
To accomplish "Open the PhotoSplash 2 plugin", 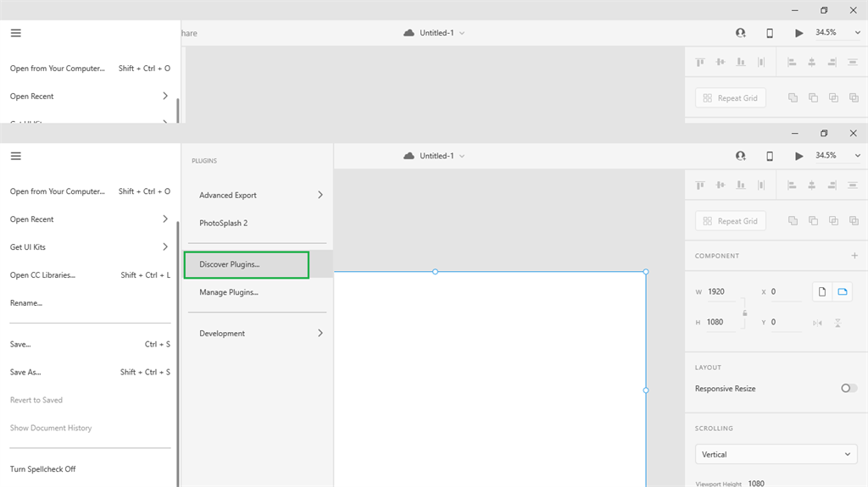I will click(224, 223).
